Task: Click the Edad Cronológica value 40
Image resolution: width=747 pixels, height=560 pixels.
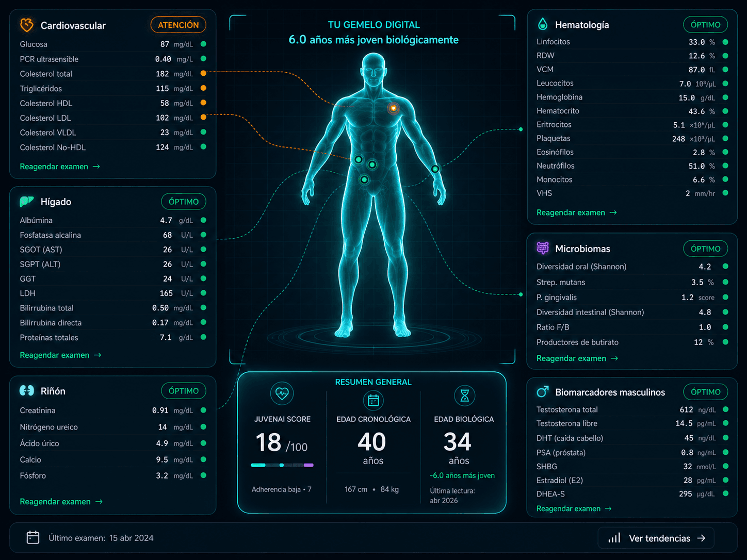Action: [372, 441]
